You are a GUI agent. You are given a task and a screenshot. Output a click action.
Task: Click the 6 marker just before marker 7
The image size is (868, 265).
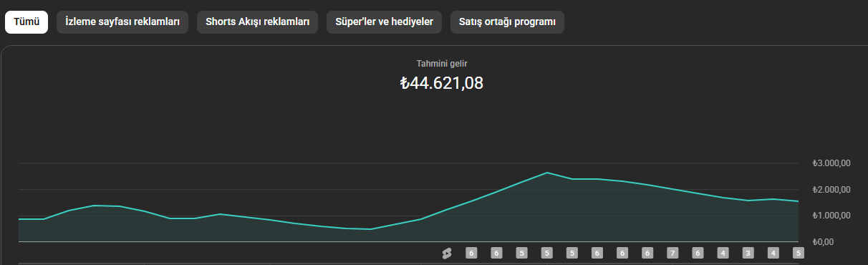click(x=647, y=253)
